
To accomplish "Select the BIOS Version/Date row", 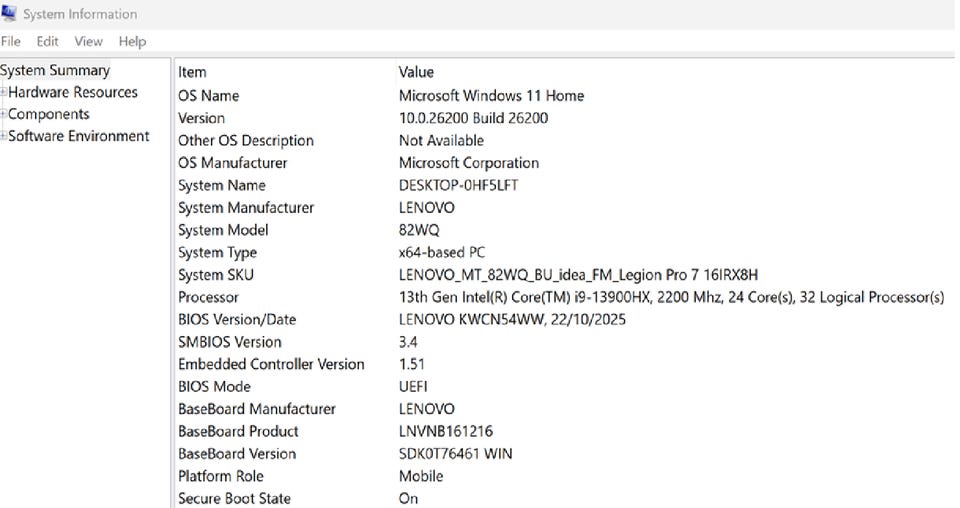I will coord(237,320).
